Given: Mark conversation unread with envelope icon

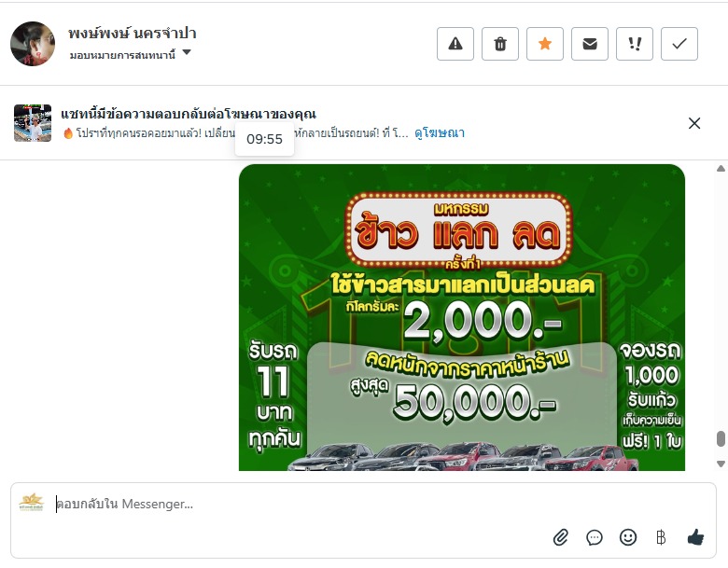Looking at the screenshot, I should pyautogui.click(x=590, y=44).
